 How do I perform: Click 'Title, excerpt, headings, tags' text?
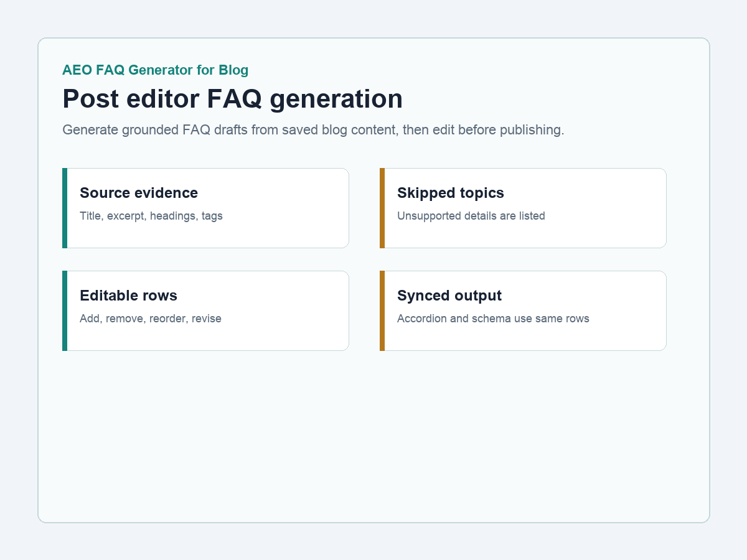pyautogui.click(x=151, y=216)
